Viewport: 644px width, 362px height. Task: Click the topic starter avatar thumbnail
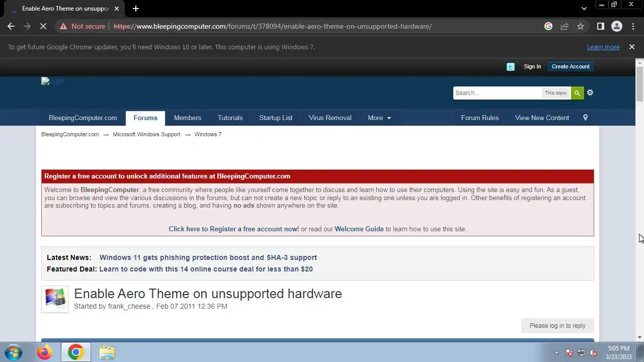(x=55, y=299)
